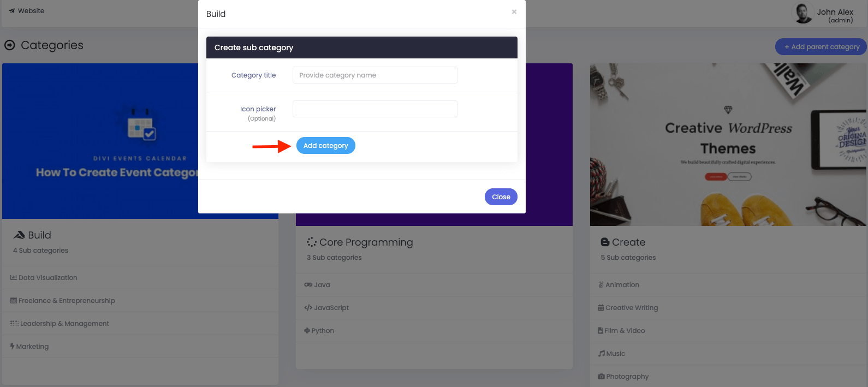Click the JavaScript code icon
Screen dimensions: 868x387
(x=308, y=308)
